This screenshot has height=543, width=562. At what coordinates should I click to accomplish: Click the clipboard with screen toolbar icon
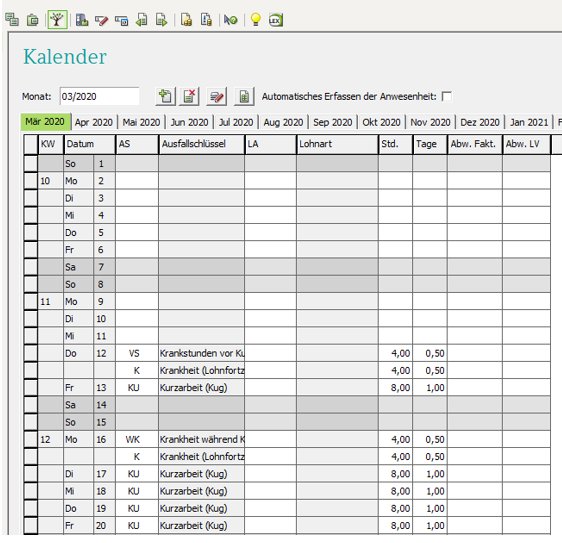click(33, 20)
